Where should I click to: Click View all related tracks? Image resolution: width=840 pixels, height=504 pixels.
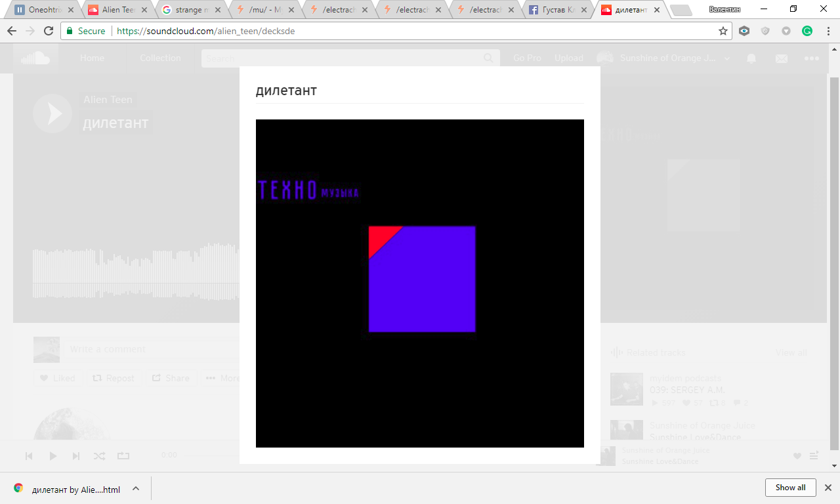[791, 352]
